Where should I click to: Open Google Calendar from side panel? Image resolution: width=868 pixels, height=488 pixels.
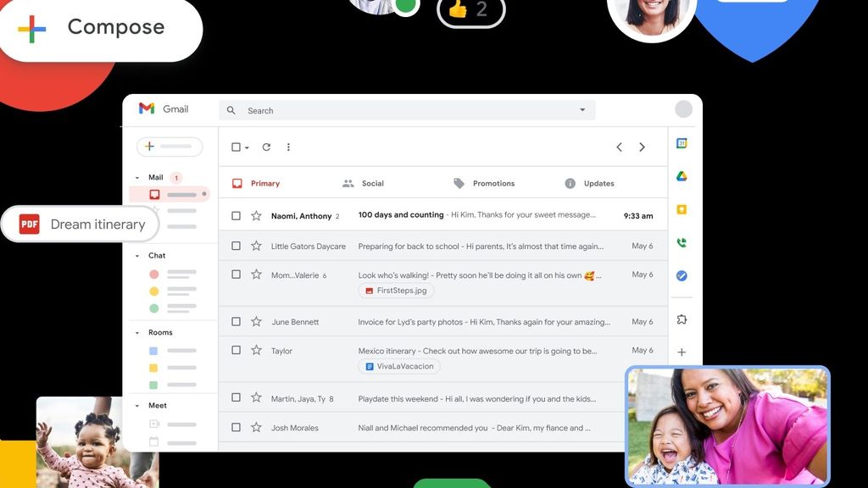pos(682,143)
